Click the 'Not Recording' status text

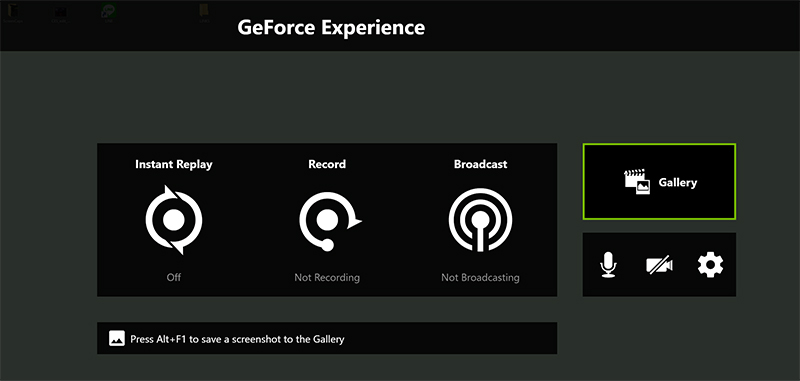click(327, 277)
